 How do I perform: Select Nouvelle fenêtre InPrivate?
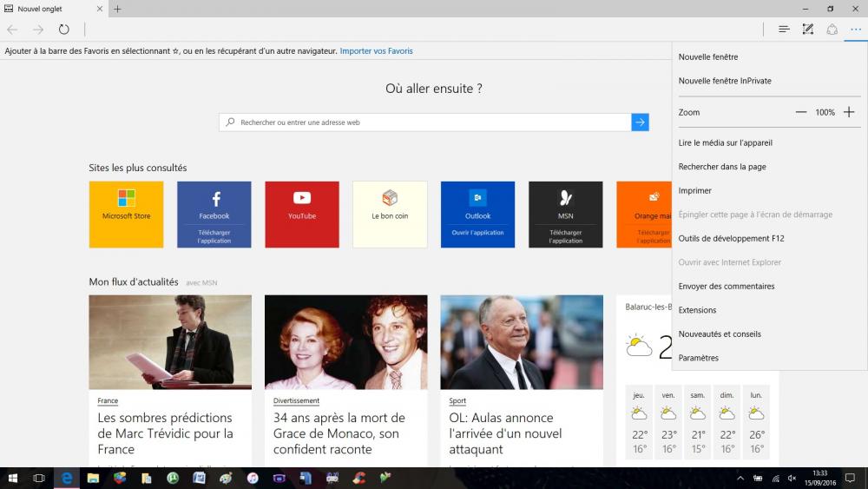pos(725,81)
